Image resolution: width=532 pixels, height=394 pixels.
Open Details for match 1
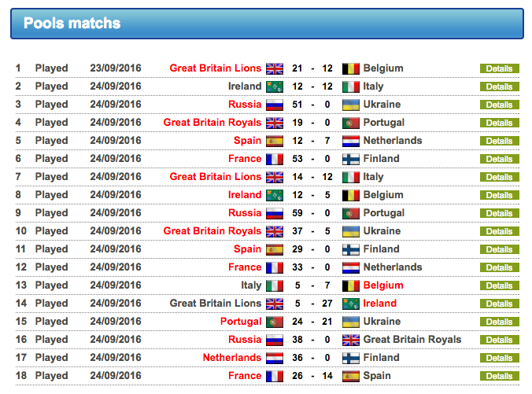point(499,68)
